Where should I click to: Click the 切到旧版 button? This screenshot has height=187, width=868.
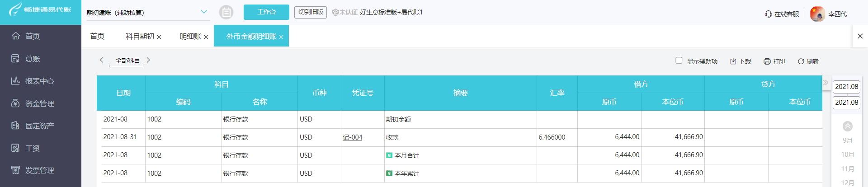click(x=311, y=12)
